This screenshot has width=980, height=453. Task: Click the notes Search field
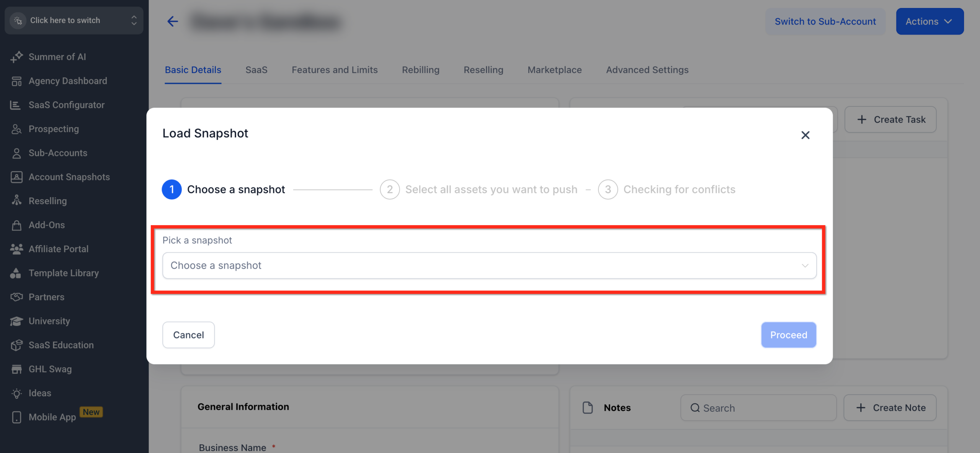(x=758, y=407)
